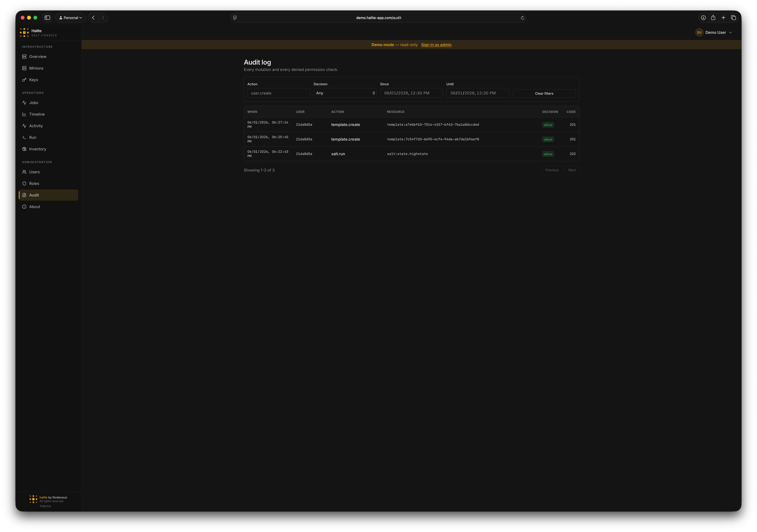
Task: Click the Previous pagination button
Action: click(x=552, y=170)
